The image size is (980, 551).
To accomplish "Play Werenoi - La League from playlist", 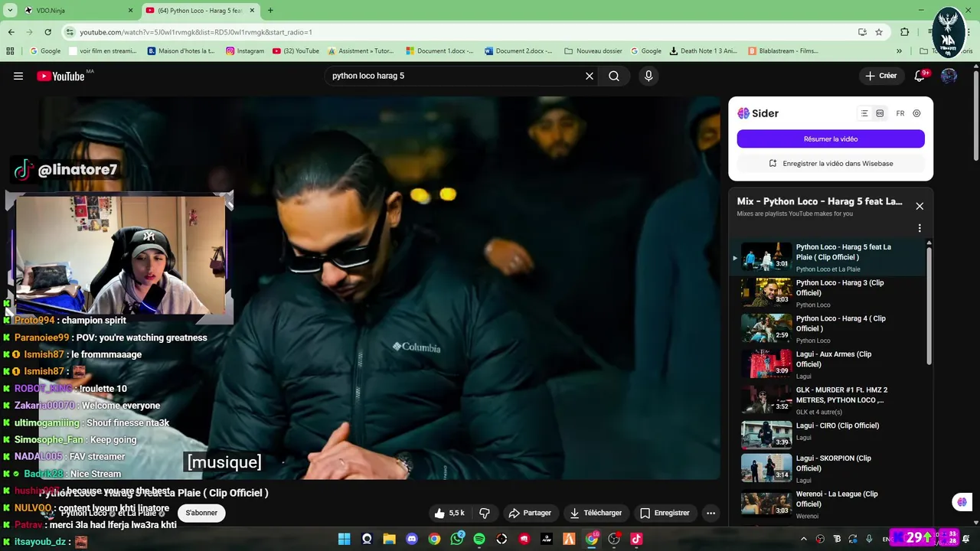I will (x=827, y=504).
